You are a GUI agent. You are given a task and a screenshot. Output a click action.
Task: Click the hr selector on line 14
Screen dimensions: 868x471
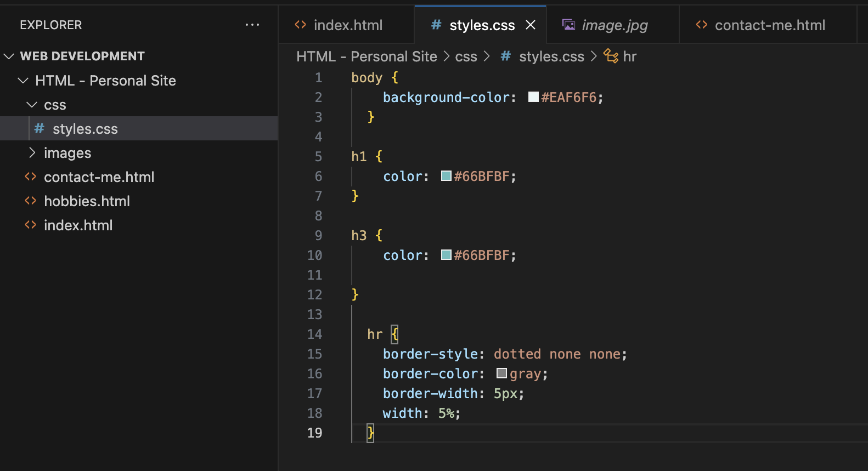point(375,334)
